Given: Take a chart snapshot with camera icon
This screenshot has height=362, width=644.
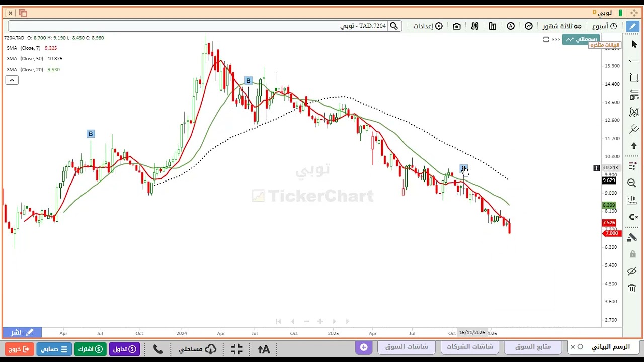Looking at the screenshot, I should pyautogui.click(x=456, y=26).
